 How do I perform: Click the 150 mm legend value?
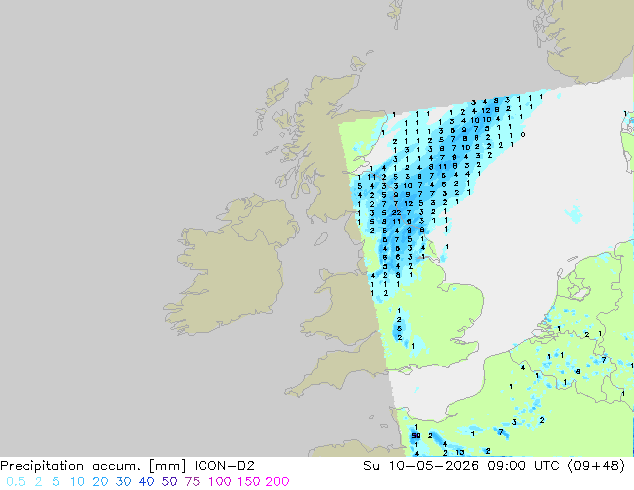[249, 482]
